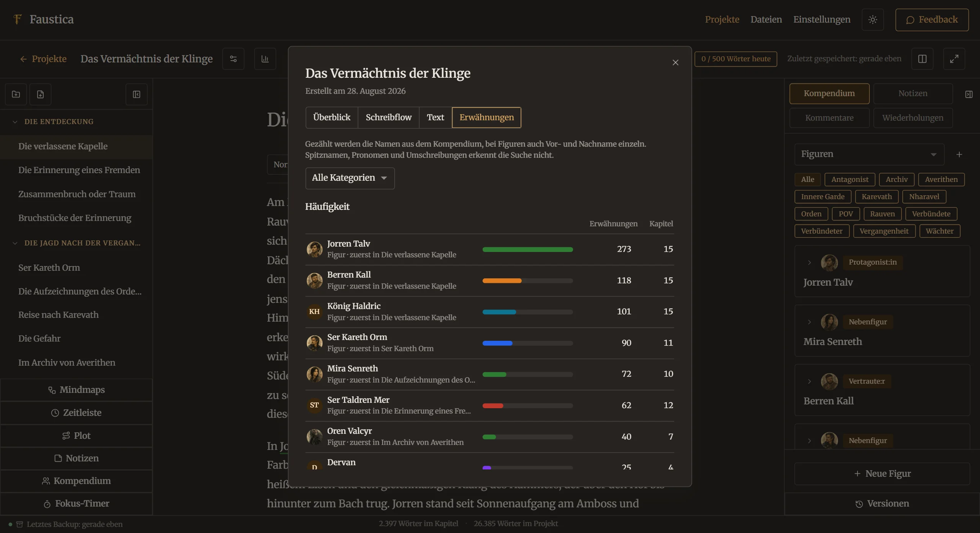Click new folder icon in sidebar

[16, 94]
